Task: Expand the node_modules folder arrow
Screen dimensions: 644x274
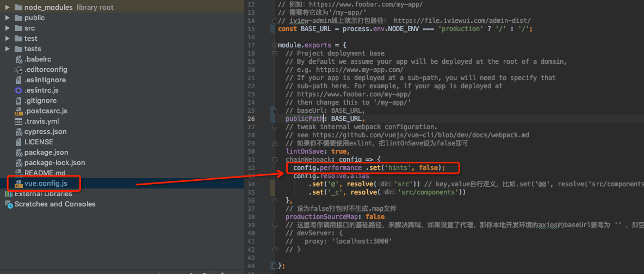Action: coord(8,8)
